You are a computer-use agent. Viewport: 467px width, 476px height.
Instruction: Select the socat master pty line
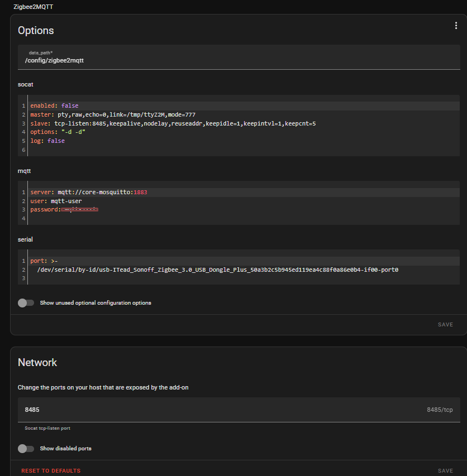[x=113, y=115]
